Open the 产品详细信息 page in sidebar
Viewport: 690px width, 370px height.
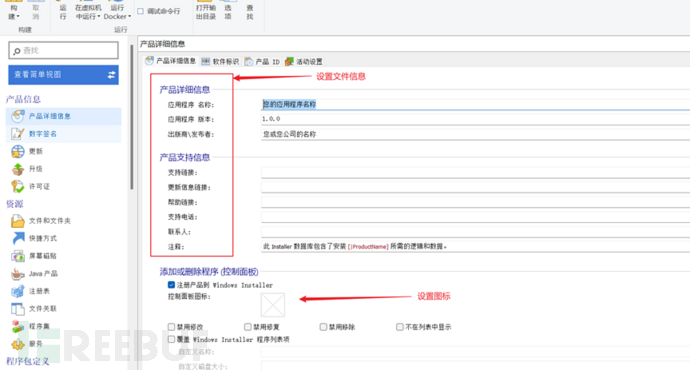[x=64, y=116]
